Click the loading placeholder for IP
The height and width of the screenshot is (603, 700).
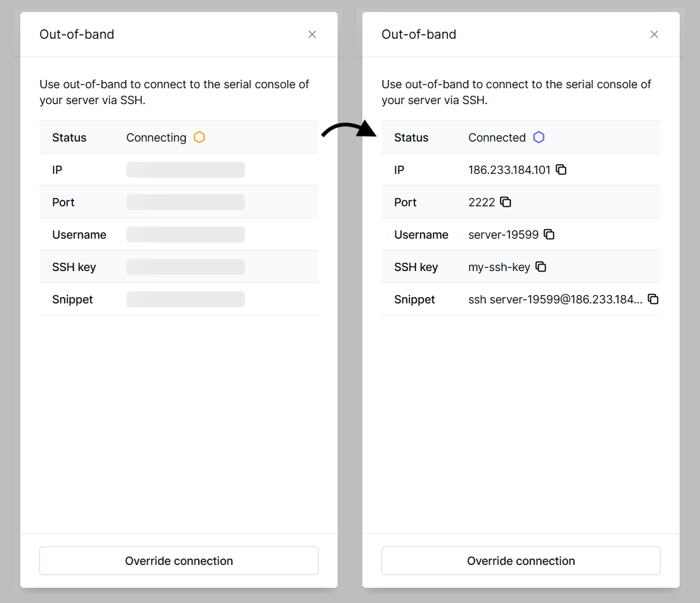(x=185, y=169)
